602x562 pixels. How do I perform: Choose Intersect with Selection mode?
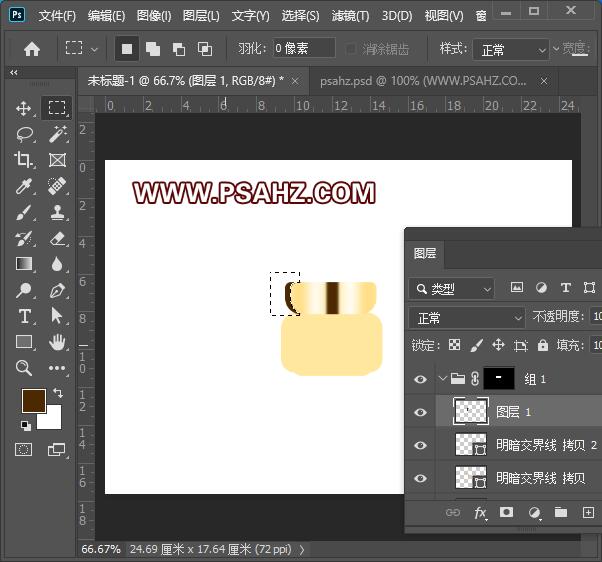205,49
